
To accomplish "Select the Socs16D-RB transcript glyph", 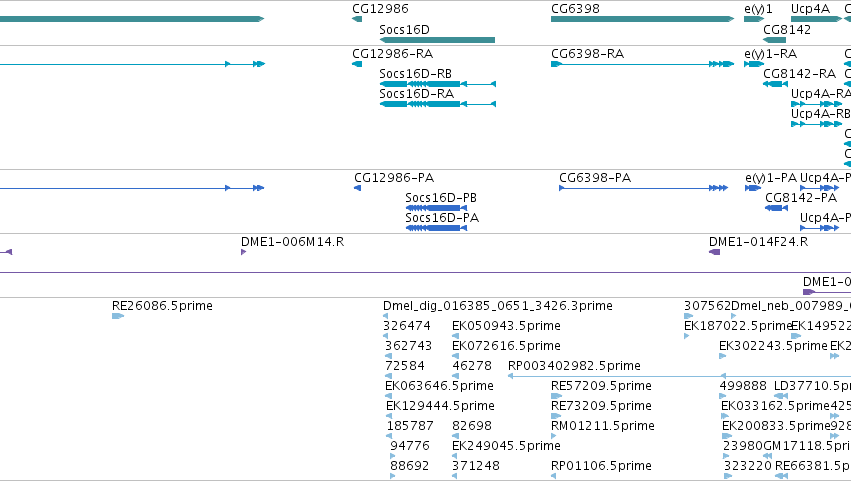I will point(437,84).
